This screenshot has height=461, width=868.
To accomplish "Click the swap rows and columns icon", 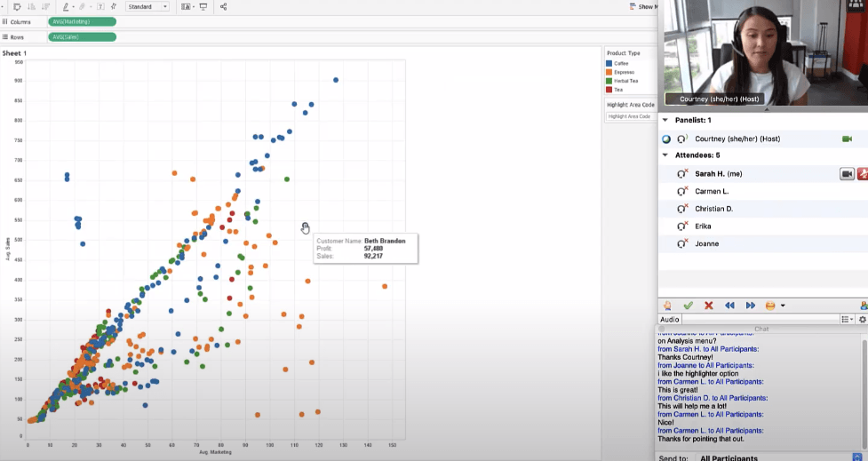I will point(17,6).
